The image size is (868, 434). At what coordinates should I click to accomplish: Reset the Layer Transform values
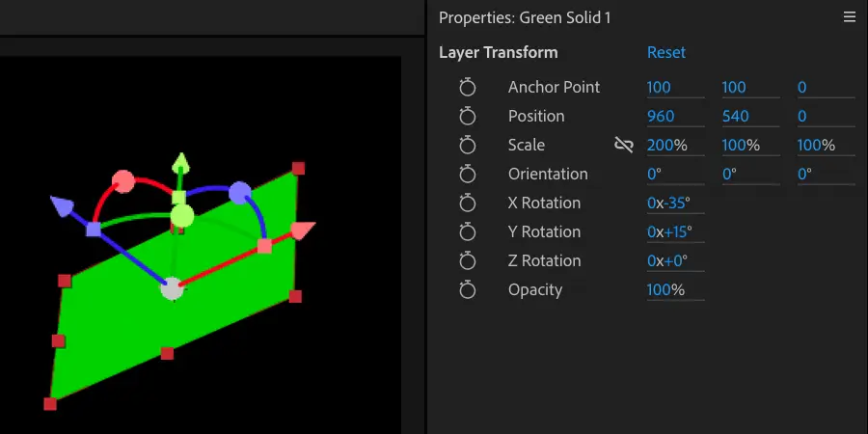tap(665, 52)
